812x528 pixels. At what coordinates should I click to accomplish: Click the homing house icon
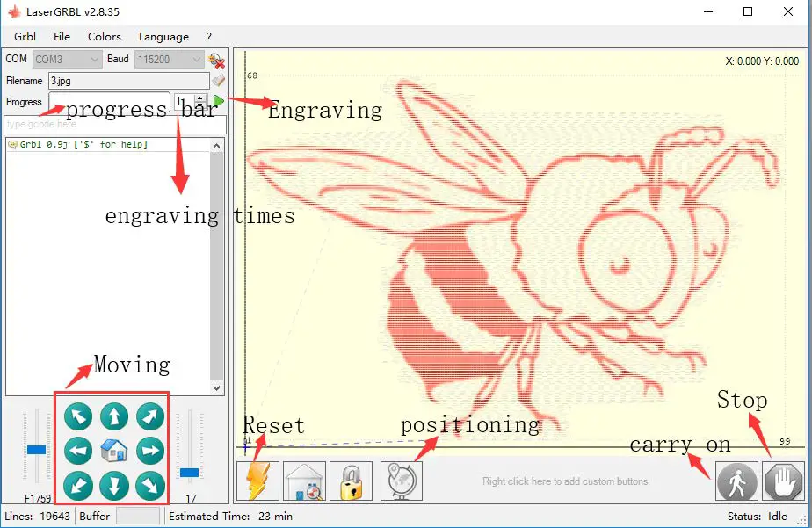304,481
